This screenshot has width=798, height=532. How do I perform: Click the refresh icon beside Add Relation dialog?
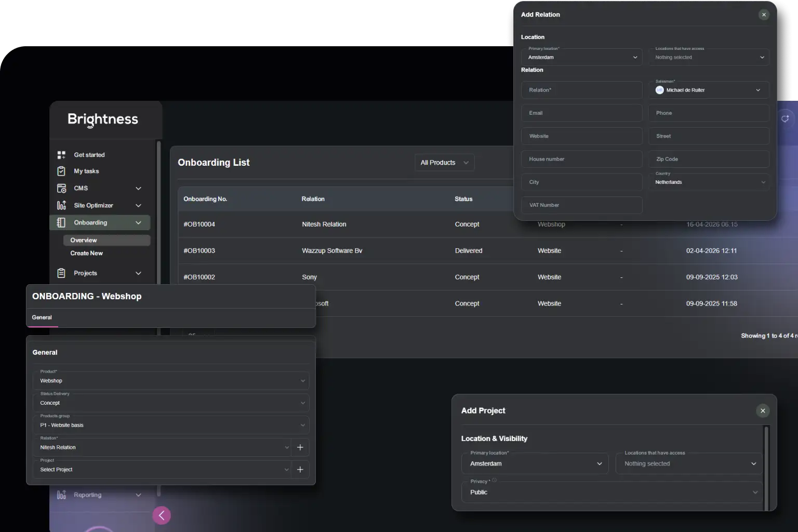click(785, 118)
